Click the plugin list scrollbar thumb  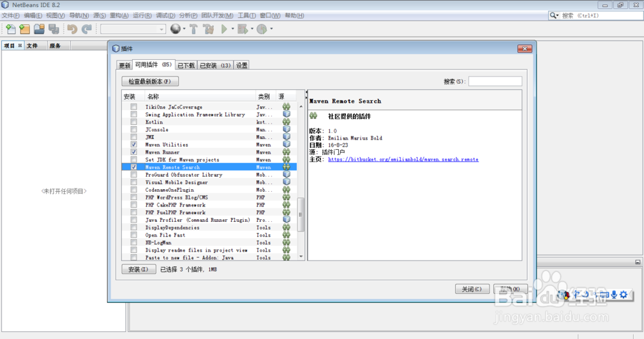point(301,215)
